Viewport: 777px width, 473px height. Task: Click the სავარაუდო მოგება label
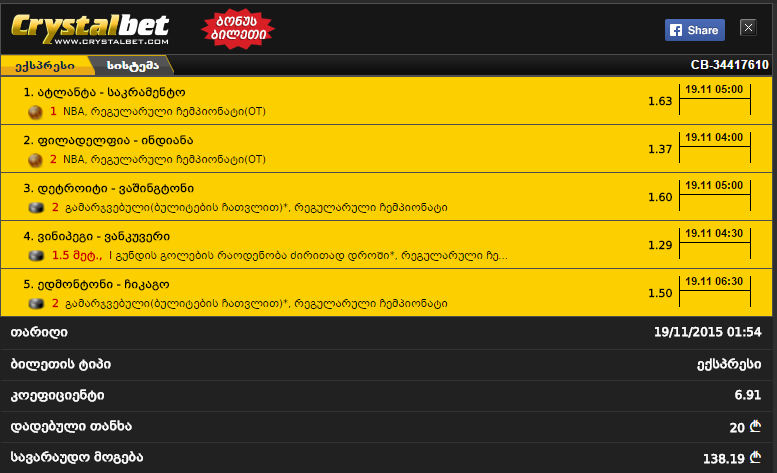pyautogui.click(x=77, y=457)
